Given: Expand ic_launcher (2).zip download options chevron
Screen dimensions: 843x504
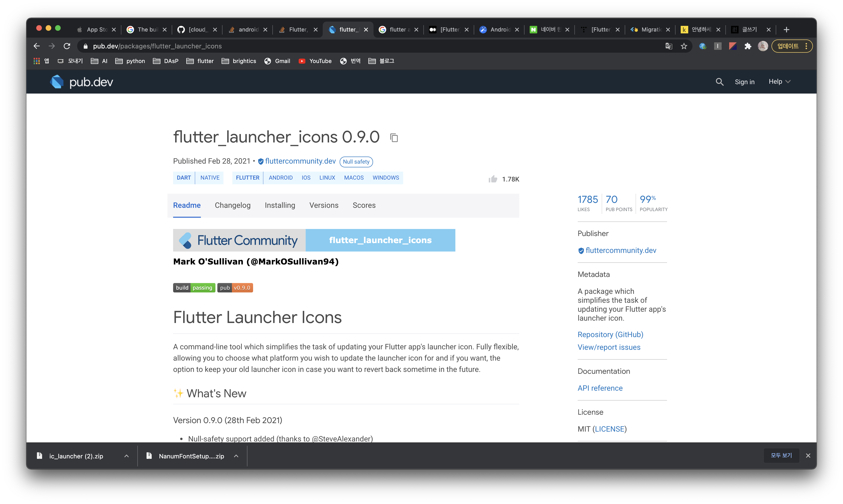Looking at the screenshot, I should [126, 456].
